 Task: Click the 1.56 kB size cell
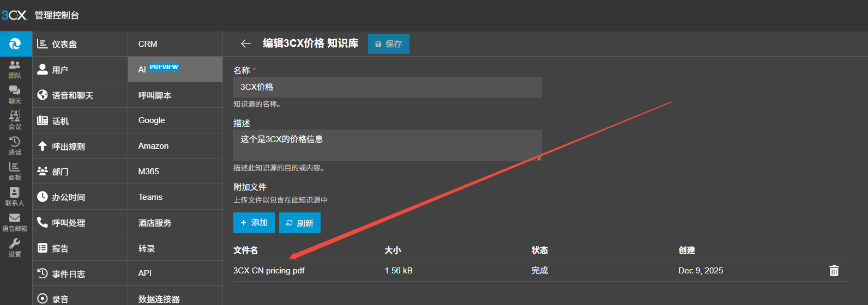pyautogui.click(x=399, y=271)
